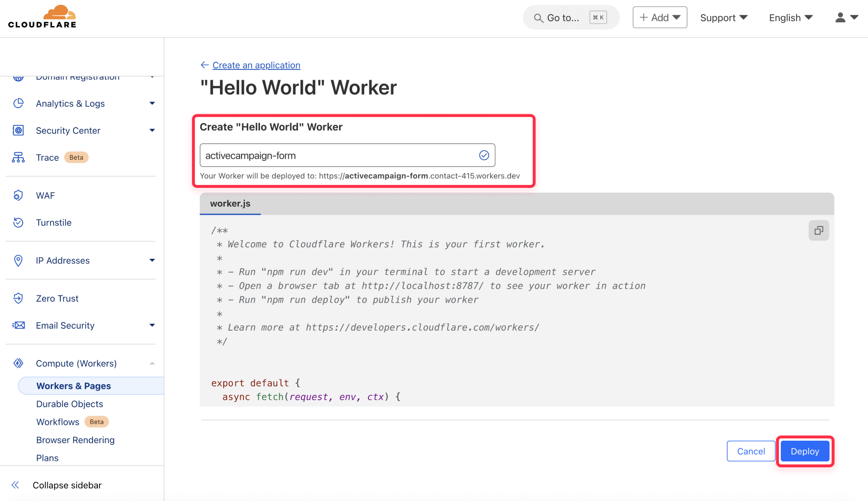Open Durable Objects in sidebar
Viewport: 868px width, 501px height.
click(69, 404)
